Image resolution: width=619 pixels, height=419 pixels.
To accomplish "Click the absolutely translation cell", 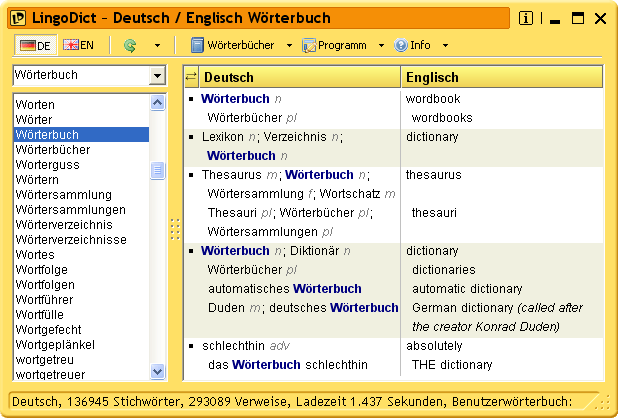I will coord(434,346).
